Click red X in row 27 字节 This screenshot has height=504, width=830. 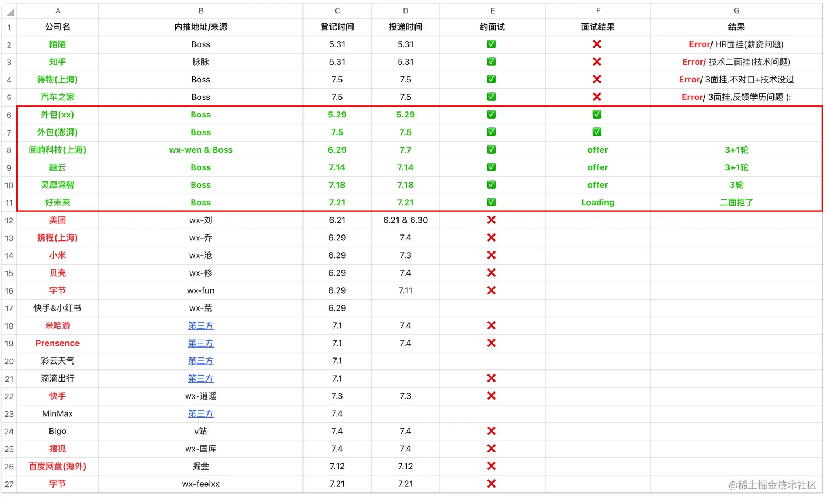[x=492, y=484]
